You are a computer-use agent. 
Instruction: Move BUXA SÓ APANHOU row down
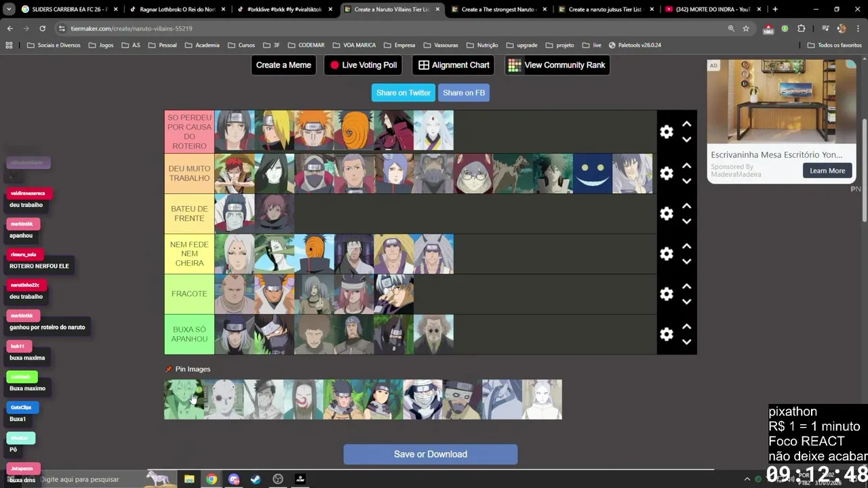coord(686,342)
